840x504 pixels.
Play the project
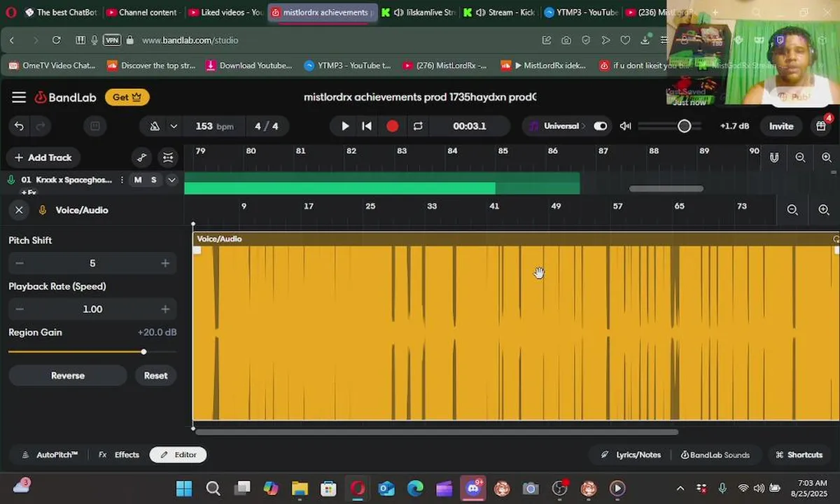(345, 126)
